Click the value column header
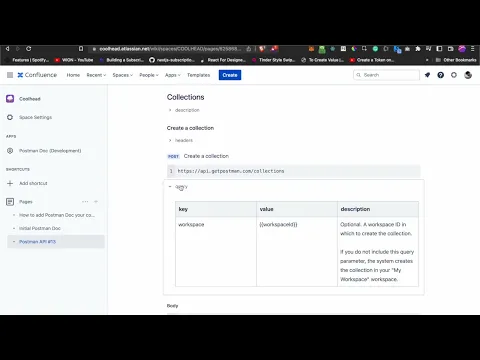Viewport: 480px width, 360px height. click(297, 209)
